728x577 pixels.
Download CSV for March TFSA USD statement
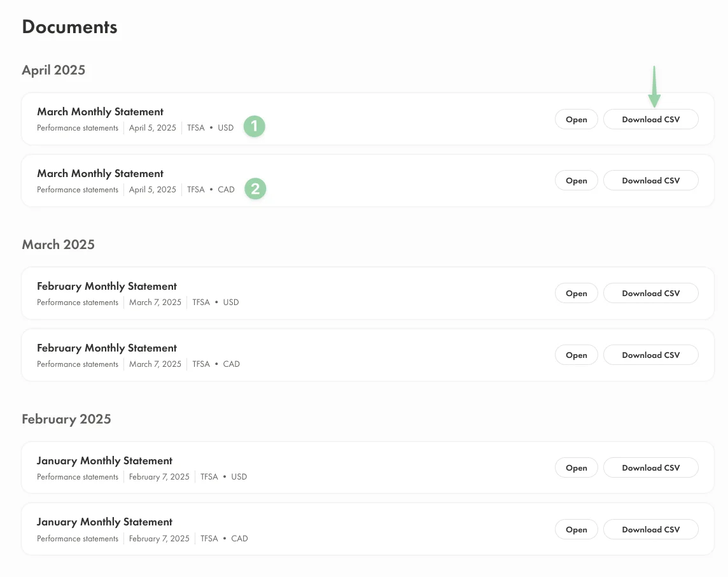tap(650, 119)
